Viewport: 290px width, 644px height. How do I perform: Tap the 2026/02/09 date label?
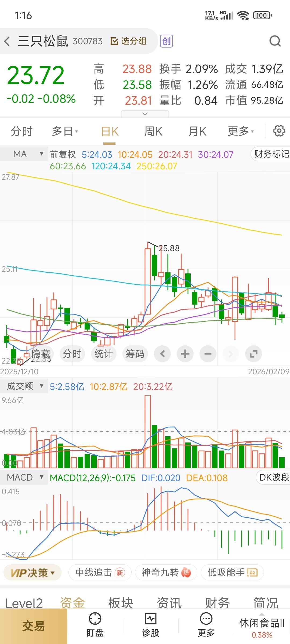(269, 371)
